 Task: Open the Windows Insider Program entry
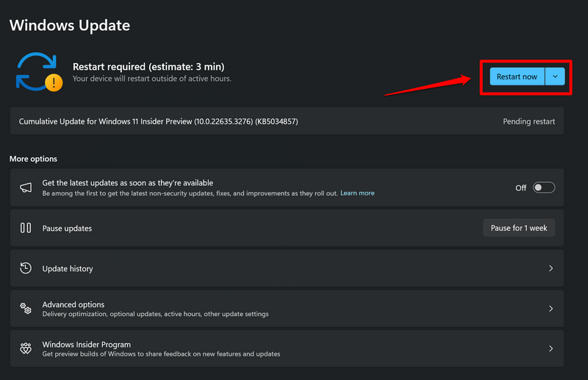click(x=87, y=344)
